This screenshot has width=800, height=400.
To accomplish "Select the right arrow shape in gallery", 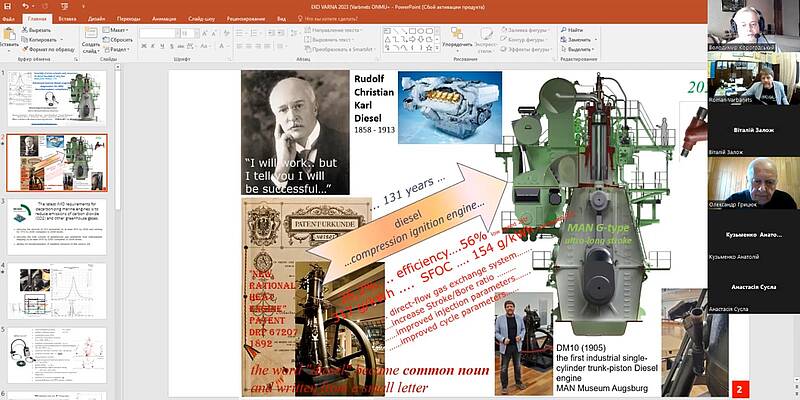I will (412, 39).
